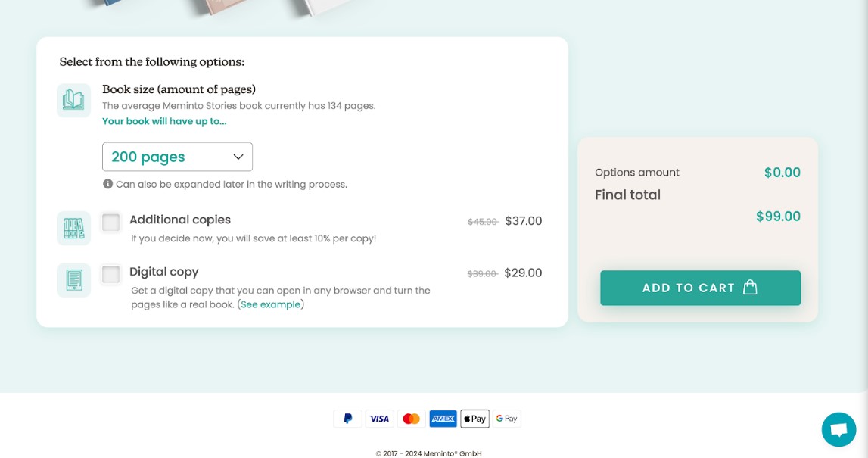Open the 200 pages dropdown
868x458 pixels.
point(177,157)
